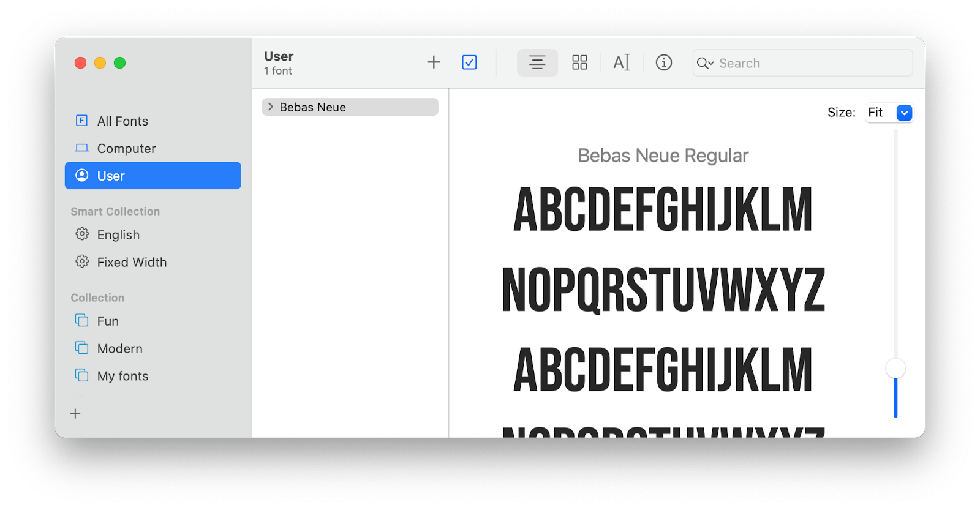The height and width of the screenshot is (510, 980).
Task: Click the Computer laptop icon
Action: tap(81, 148)
